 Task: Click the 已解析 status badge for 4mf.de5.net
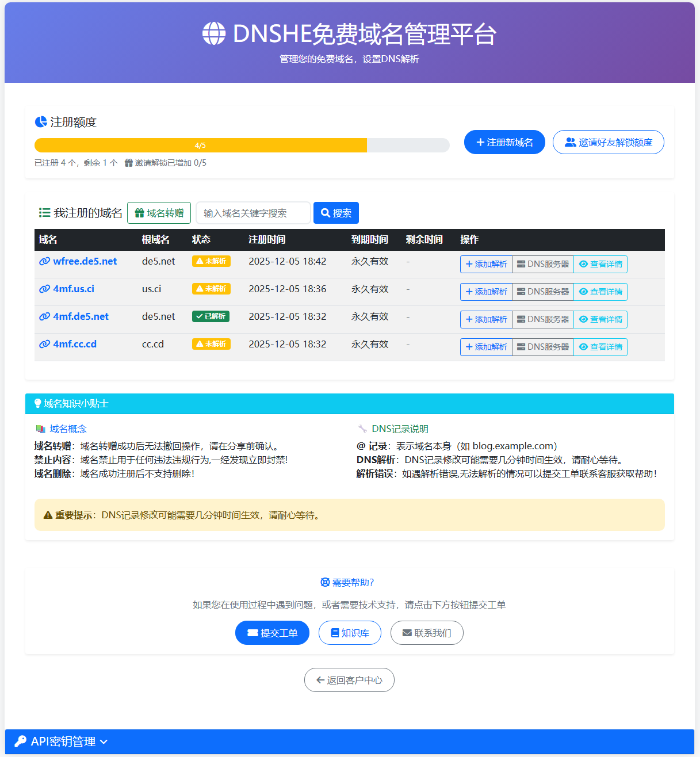211,316
